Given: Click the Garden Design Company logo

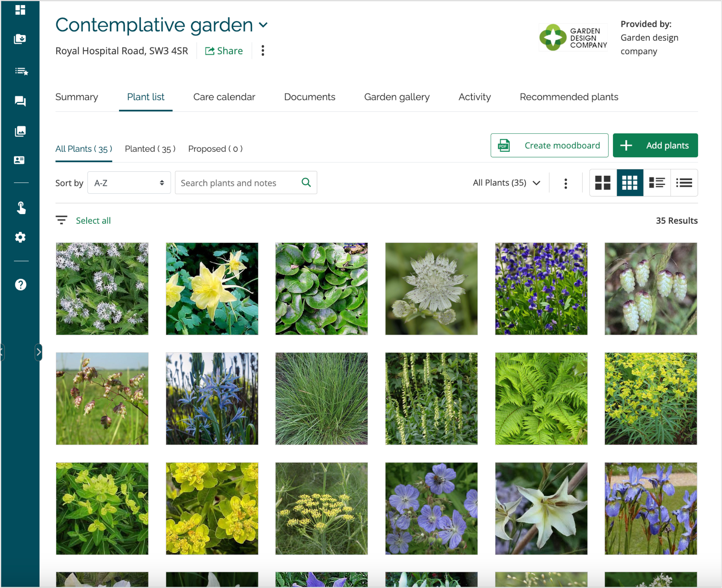Looking at the screenshot, I should coord(573,37).
